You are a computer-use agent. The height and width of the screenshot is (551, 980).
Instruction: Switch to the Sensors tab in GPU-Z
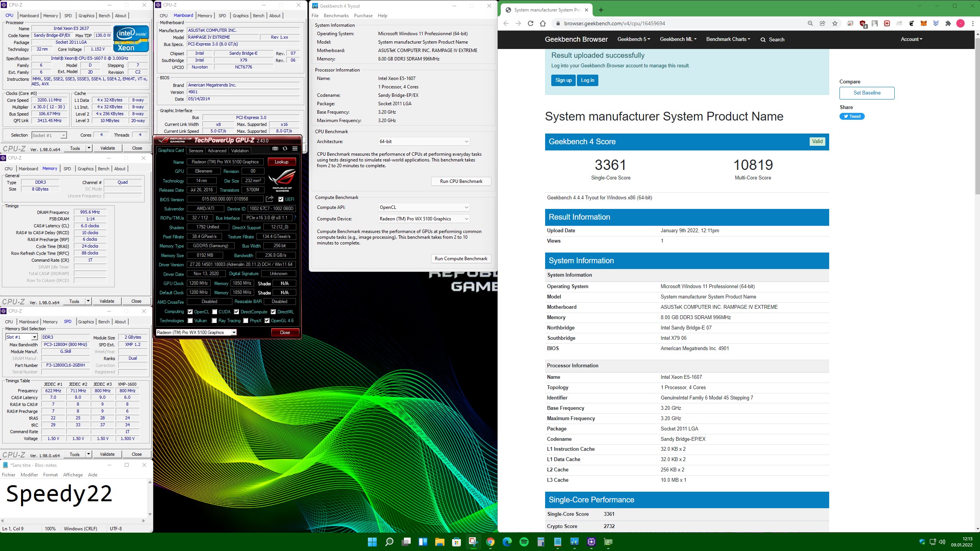tap(196, 150)
